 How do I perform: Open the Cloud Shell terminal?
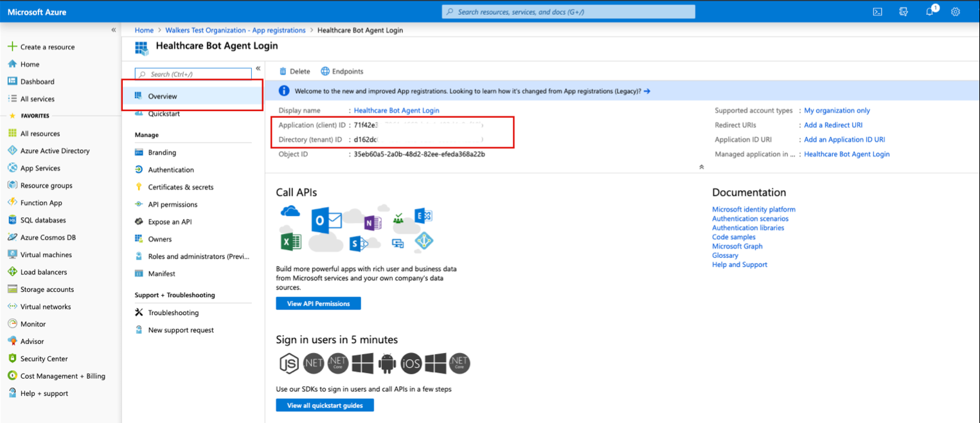pos(877,11)
